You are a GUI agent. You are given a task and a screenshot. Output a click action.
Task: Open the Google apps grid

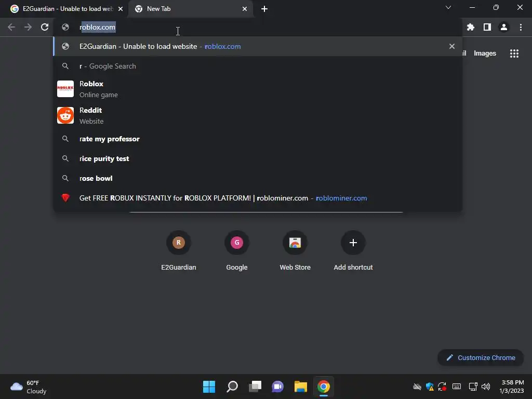[514, 54]
